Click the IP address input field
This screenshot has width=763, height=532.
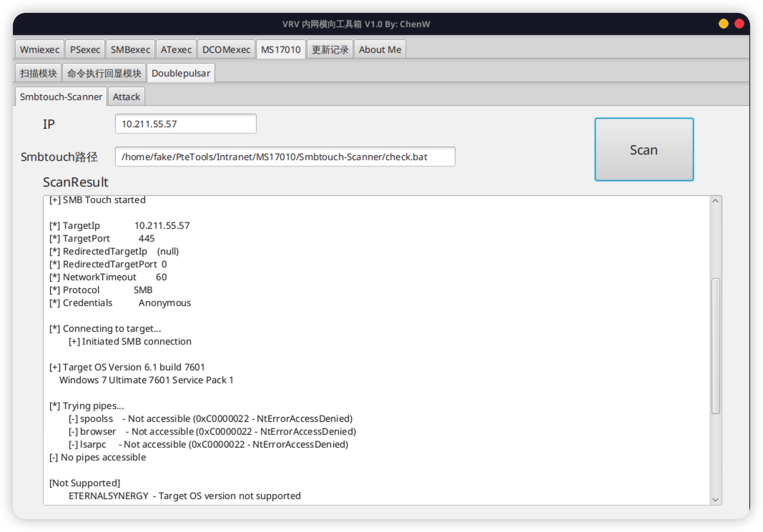(x=186, y=124)
